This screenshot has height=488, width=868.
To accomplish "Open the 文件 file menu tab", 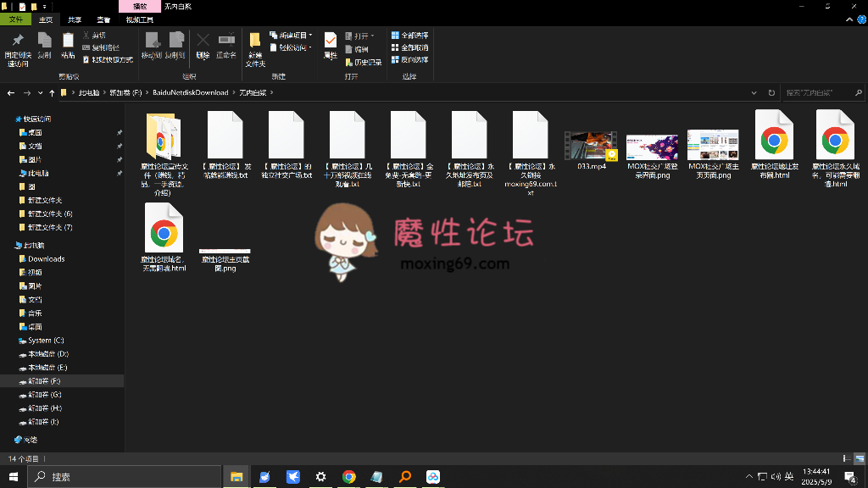I will tap(15, 19).
